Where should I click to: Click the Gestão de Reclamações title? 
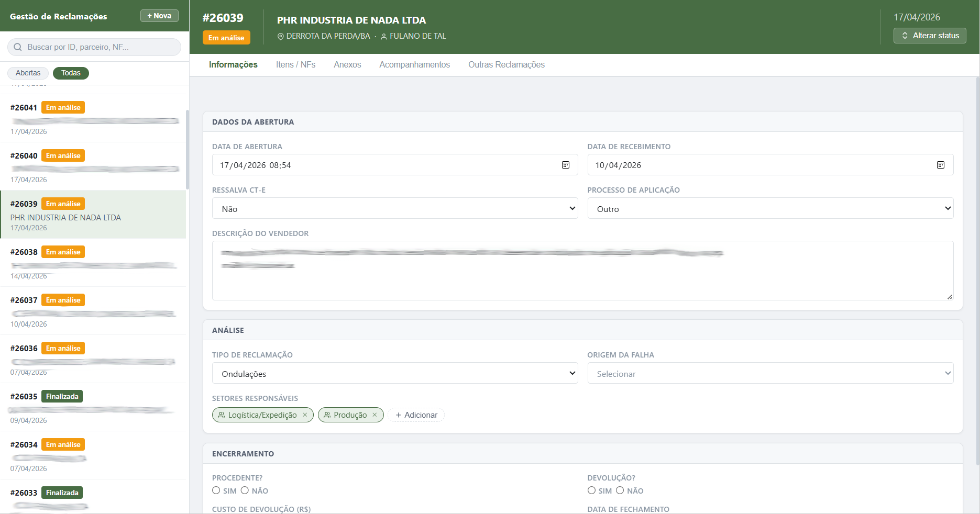click(x=59, y=16)
